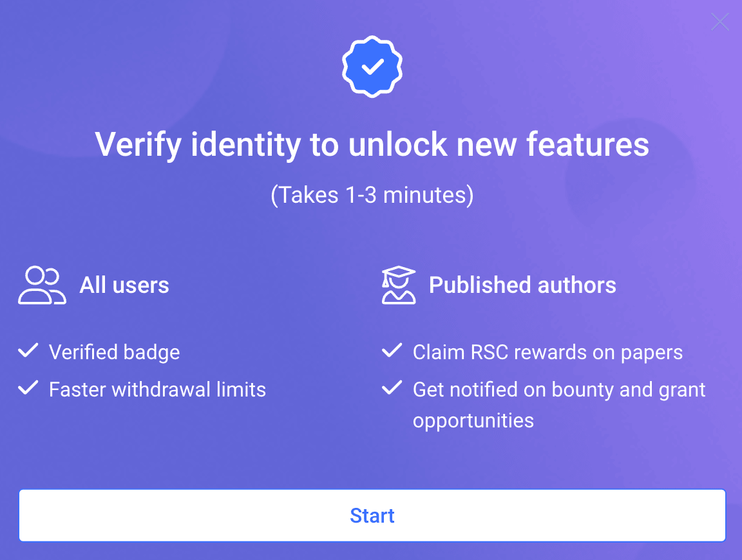742x560 pixels.
Task: Click checkmark beside Verified badge
Action: 28,350
